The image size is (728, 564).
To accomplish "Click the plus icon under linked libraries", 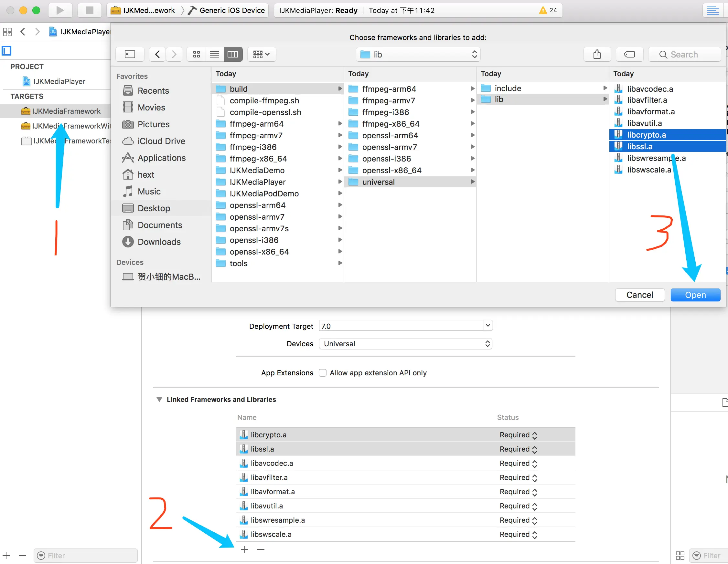I will [244, 549].
